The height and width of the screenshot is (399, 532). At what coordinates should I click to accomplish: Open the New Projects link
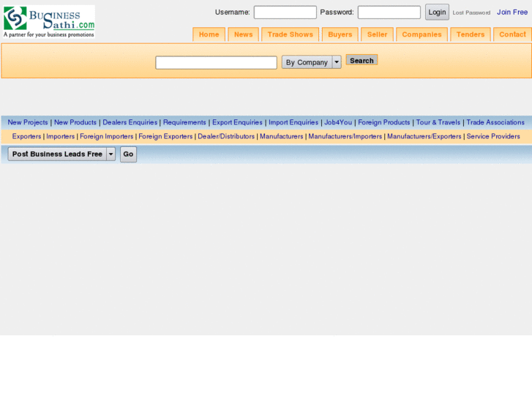[x=28, y=122]
